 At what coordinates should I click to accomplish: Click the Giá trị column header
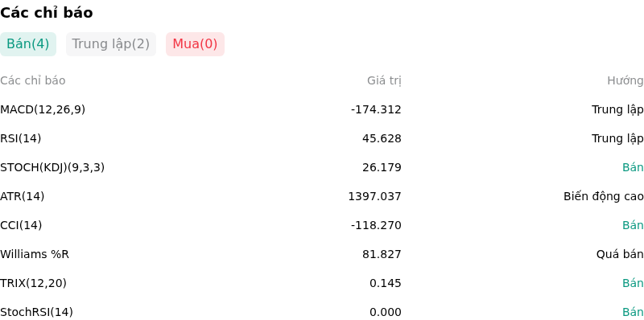click(x=384, y=81)
